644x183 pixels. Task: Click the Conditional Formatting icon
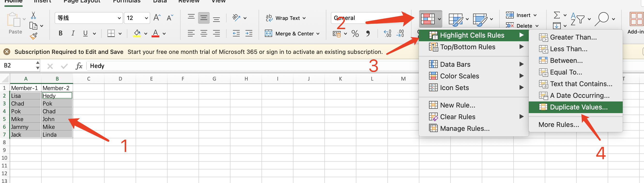point(428,19)
